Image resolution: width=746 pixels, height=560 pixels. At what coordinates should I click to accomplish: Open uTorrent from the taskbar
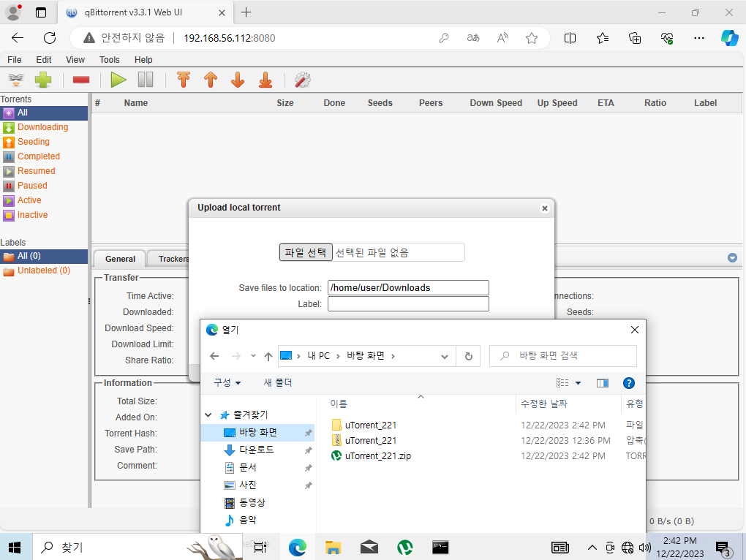click(405, 547)
